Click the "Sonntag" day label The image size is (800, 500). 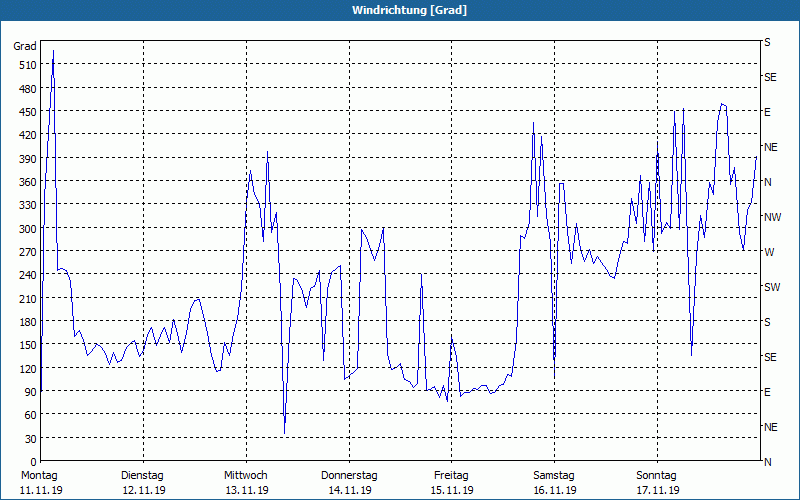pyautogui.click(x=656, y=476)
